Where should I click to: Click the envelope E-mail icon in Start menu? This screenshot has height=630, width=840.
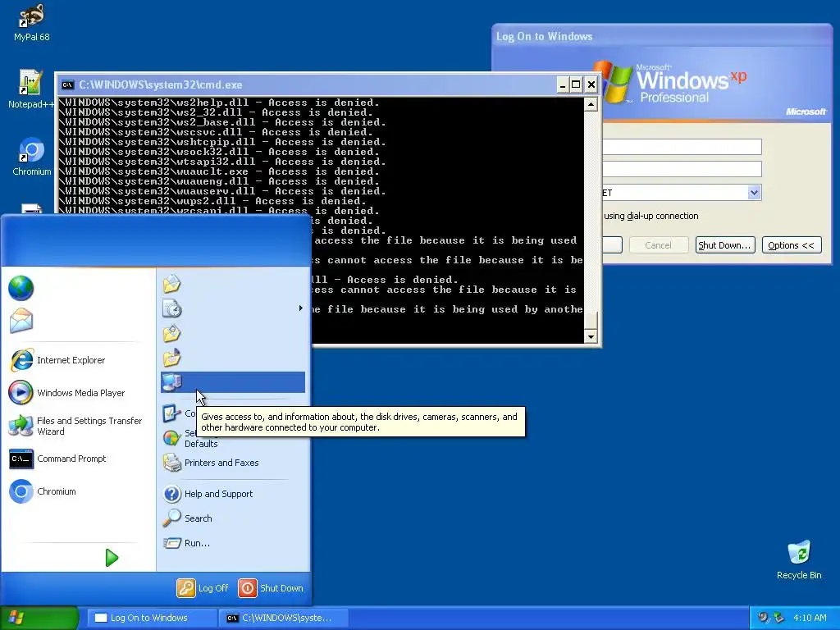[21, 320]
